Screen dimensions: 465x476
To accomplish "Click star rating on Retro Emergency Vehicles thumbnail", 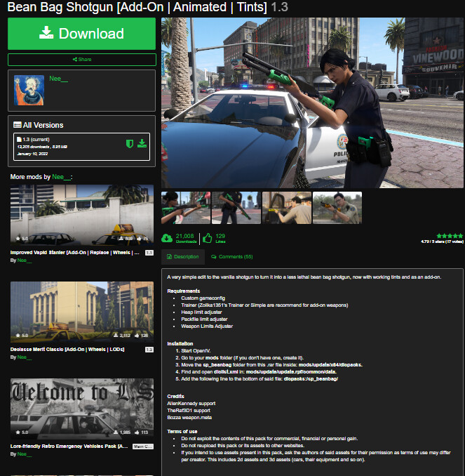I will pyautogui.click(x=22, y=432).
